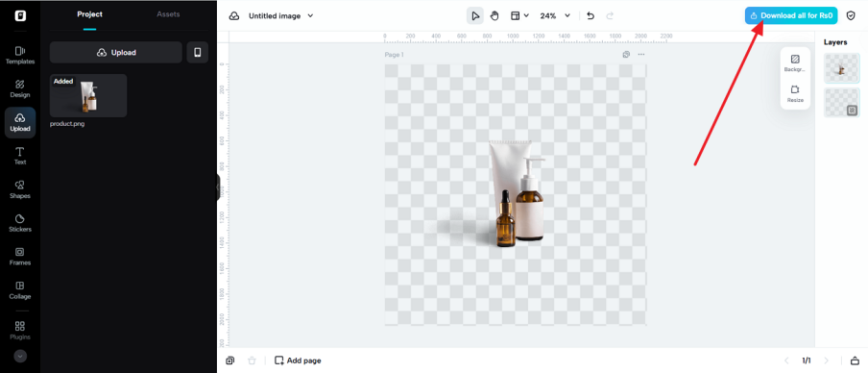
Task: Switch to the Assets tab
Action: (x=168, y=14)
